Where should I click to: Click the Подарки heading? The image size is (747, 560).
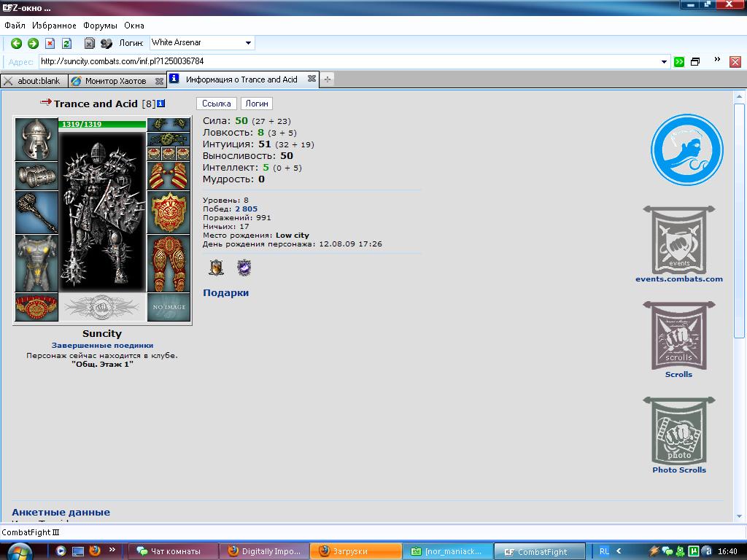[x=226, y=293]
